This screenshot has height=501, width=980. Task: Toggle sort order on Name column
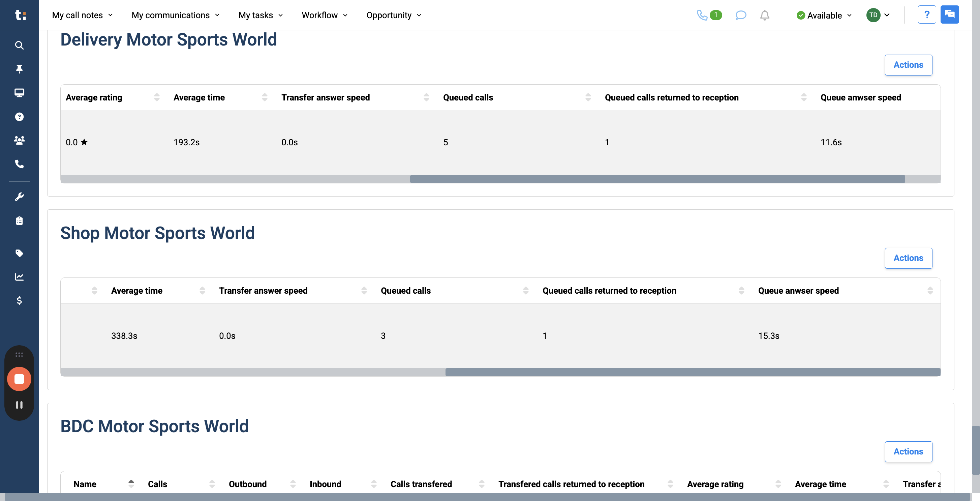point(131,483)
